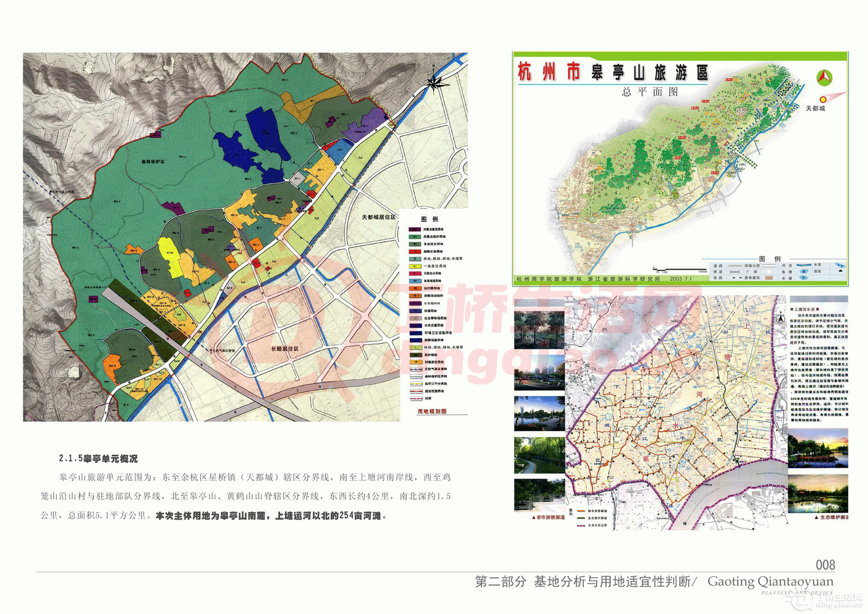This screenshot has width=868, height=614.
Task: Click the yellow 天都城 location marker
Action: pyautogui.click(x=823, y=100)
